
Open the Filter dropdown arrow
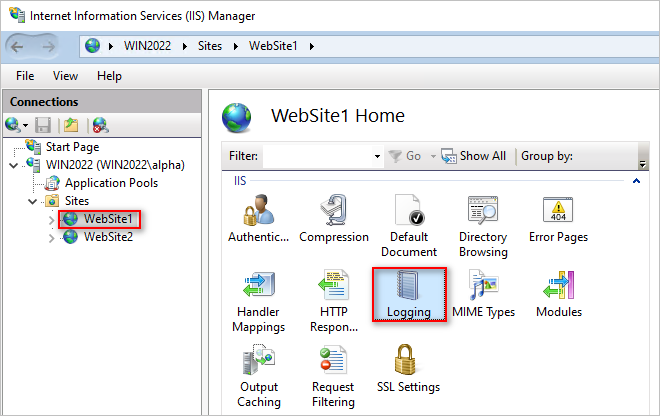pos(377,156)
